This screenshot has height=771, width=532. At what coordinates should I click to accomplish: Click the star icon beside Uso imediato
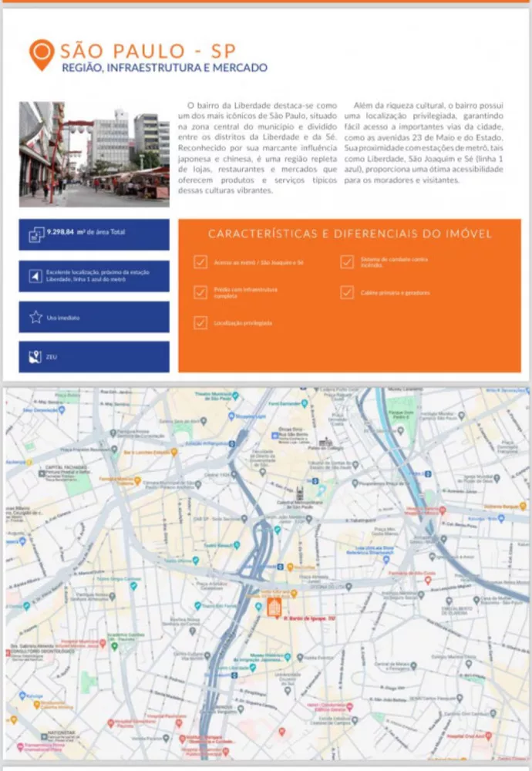click(x=35, y=317)
